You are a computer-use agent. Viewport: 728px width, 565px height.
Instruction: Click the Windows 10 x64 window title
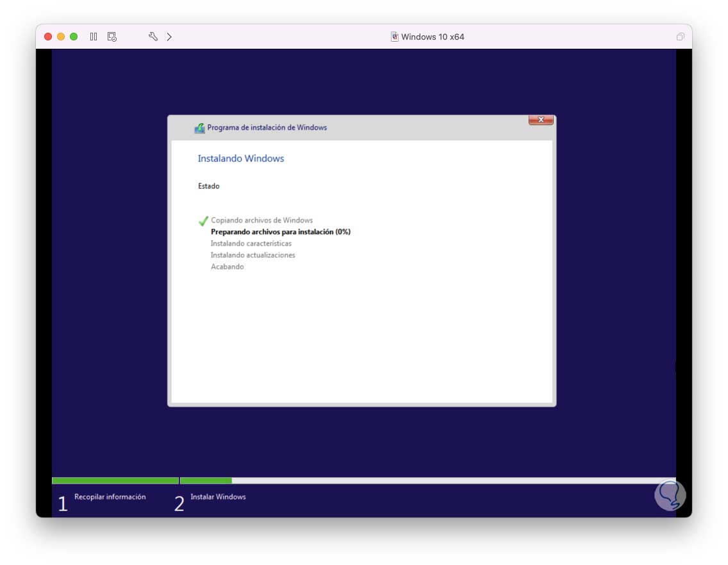[432, 37]
